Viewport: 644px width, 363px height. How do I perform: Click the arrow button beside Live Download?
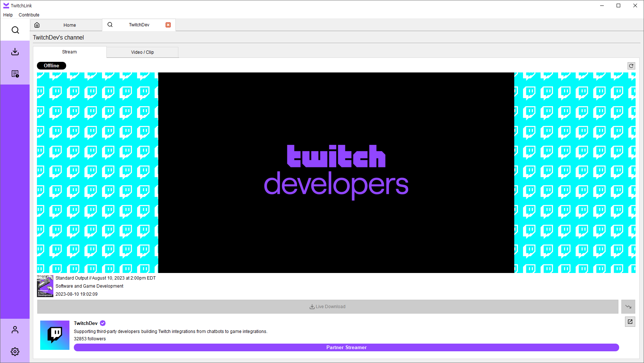(628, 307)
